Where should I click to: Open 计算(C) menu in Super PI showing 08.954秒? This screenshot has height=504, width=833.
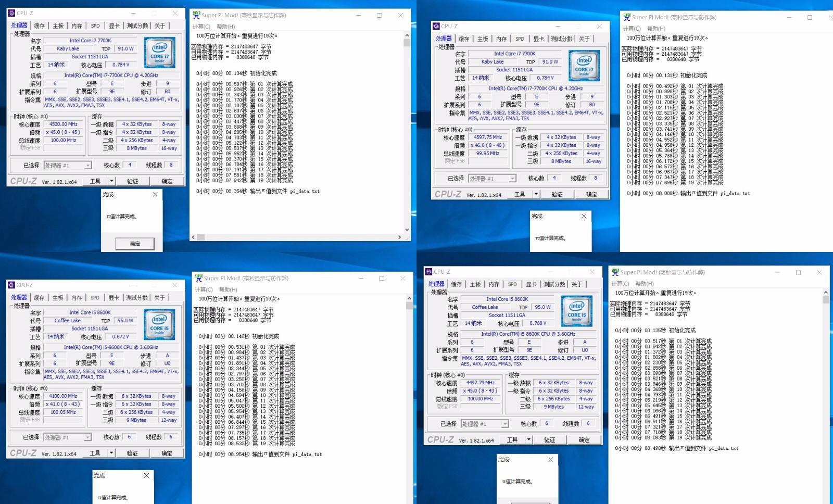204,289
